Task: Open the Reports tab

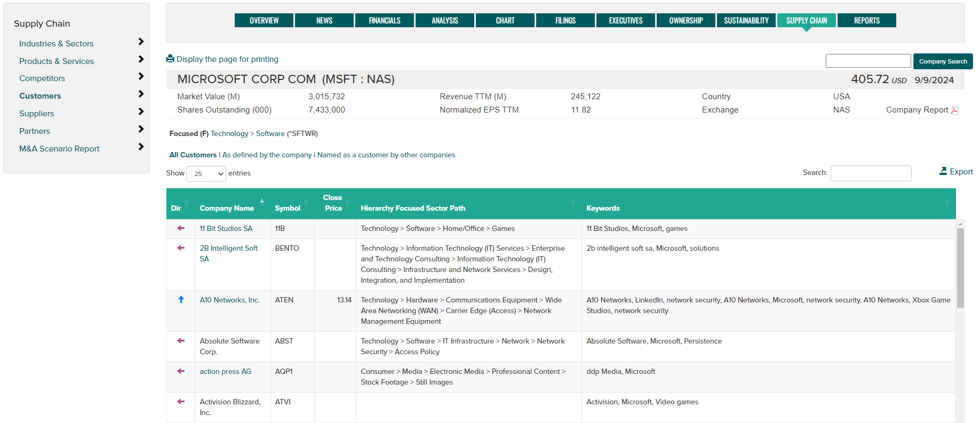Action: (867, 20)
